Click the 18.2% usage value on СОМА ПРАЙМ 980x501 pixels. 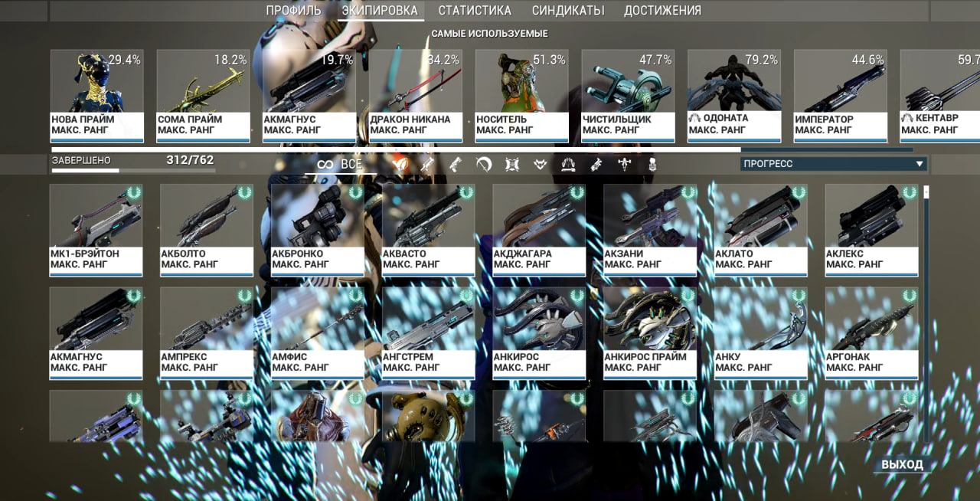tap(230, 60)
